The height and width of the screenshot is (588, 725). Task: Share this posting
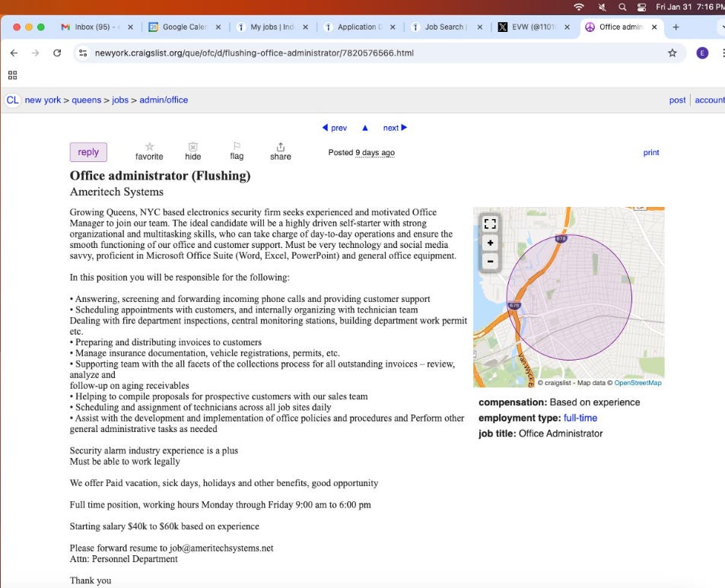(281, 151)
